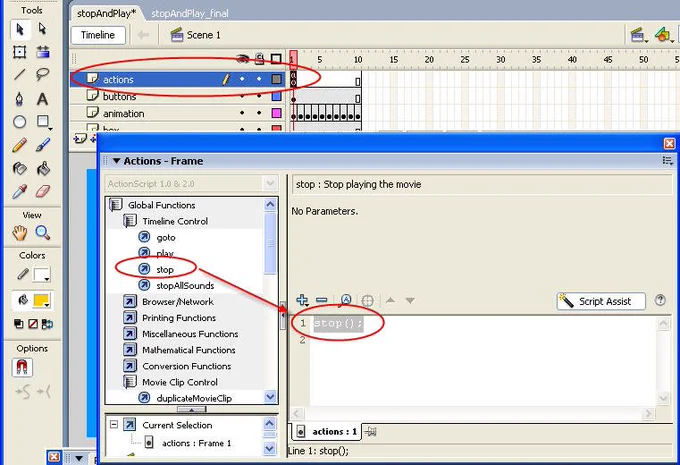Viewport: 680px width, 465px height.
Task: Click the pin script icon
Action: tap(370, 432)
